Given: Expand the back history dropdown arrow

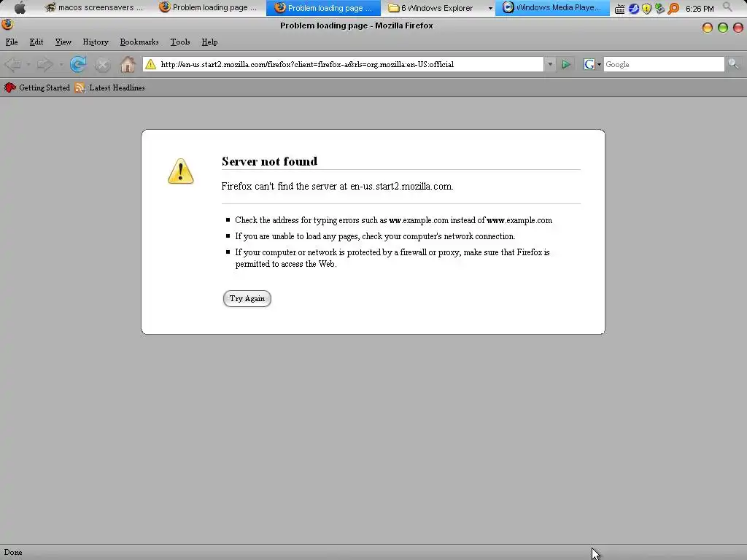Looking at the screenshot, I should click(x=28, y=64).
